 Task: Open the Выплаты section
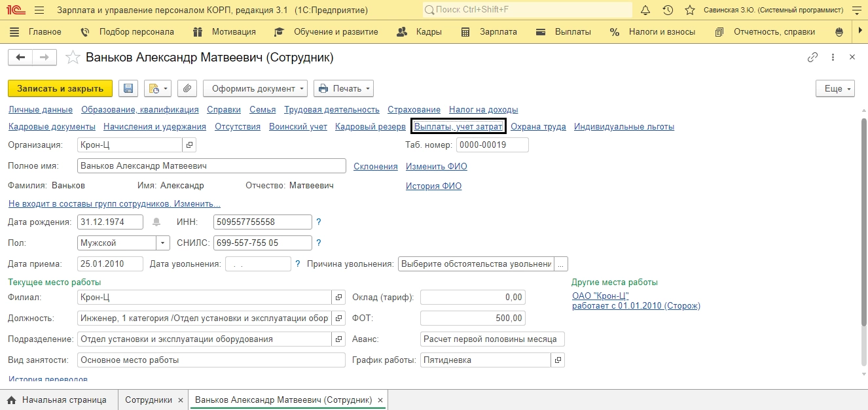[563, 31]
